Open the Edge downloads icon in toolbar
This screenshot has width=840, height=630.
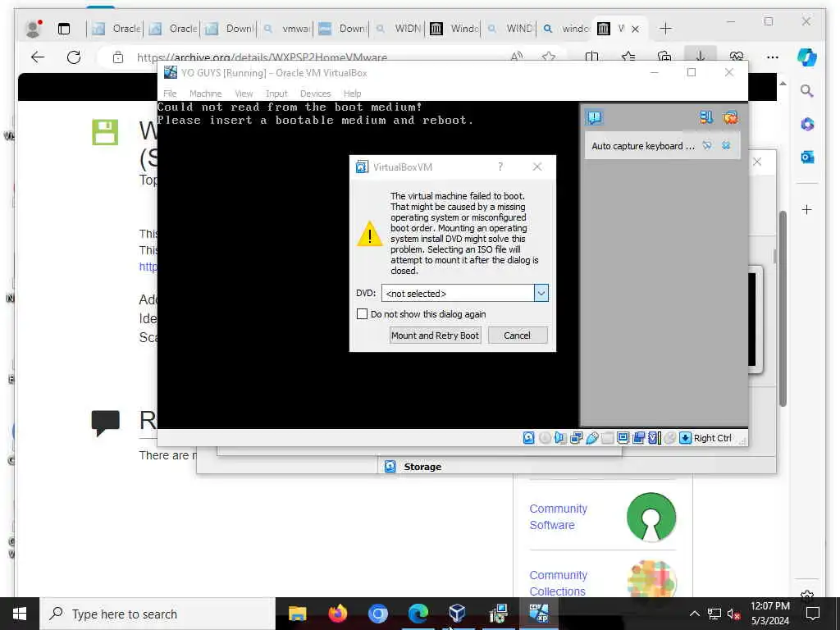(x=700, y=57)
